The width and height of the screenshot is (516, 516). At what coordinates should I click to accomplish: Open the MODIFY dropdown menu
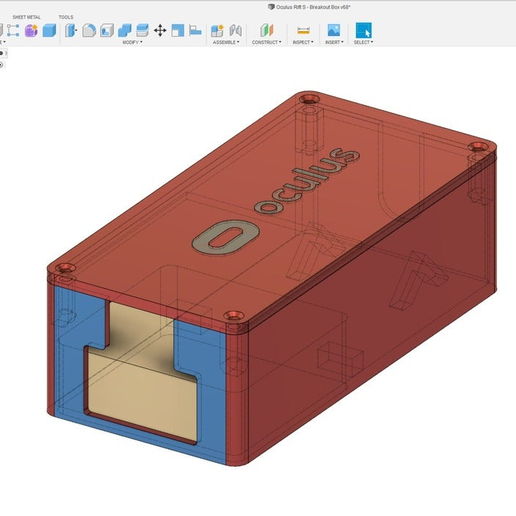coord(132,42)
